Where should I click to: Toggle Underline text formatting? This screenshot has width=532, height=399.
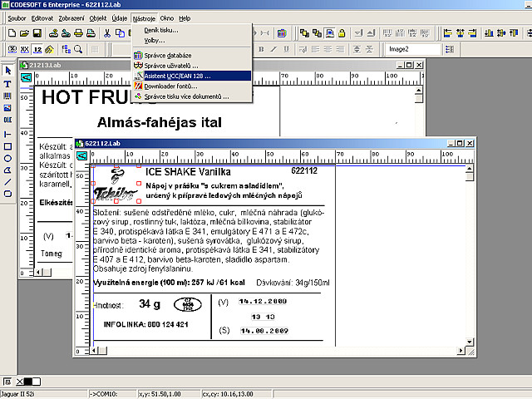click(x=286, y=50)
